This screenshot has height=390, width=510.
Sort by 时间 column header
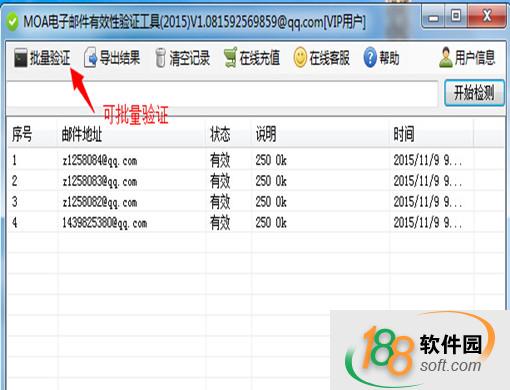[x=431, y=134]
